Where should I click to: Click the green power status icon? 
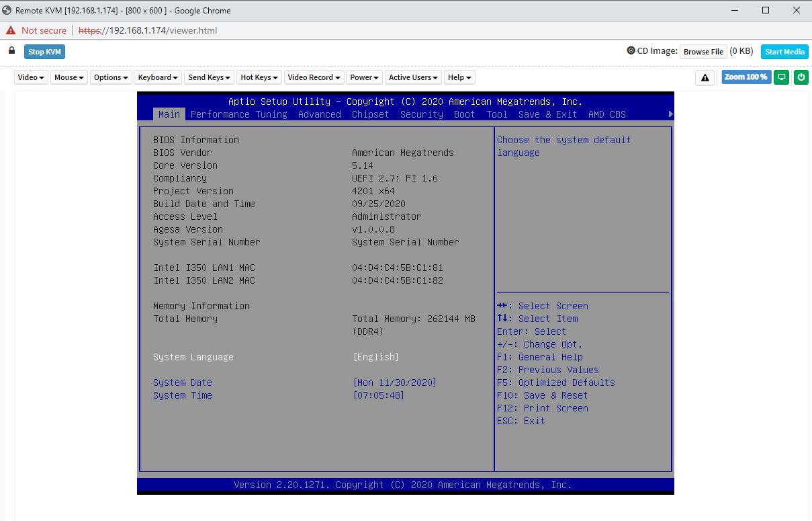[801, 77]
